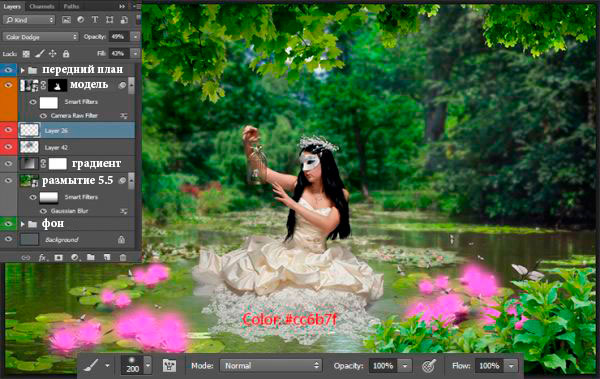
Task: Open the fx layer style menu
Action: click(42, 258)
